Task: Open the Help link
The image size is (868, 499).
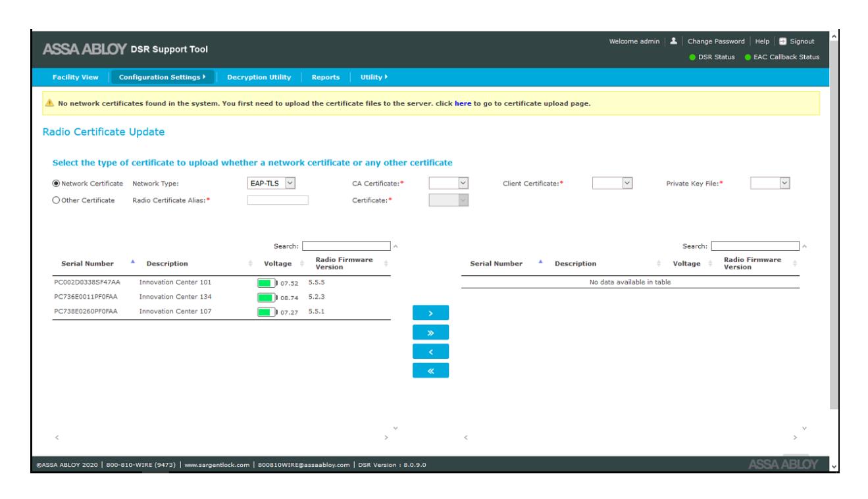Action: (761, 41)
